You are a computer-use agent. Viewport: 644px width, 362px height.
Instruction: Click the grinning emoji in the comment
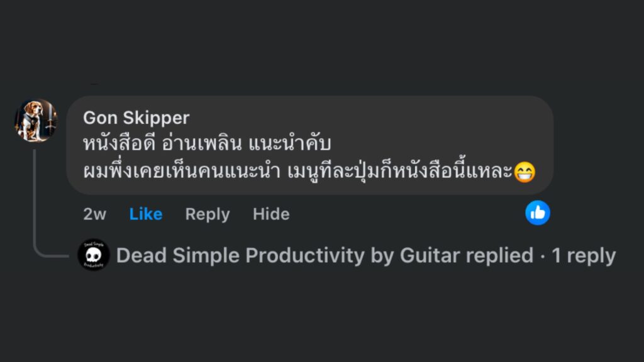[x=525, y=171]
